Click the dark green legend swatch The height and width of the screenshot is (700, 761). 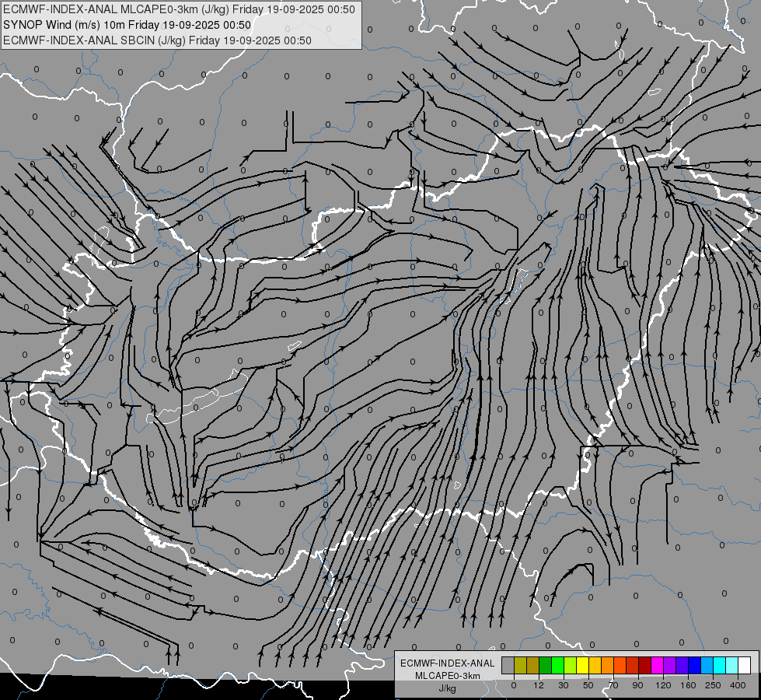click(546, 665)
